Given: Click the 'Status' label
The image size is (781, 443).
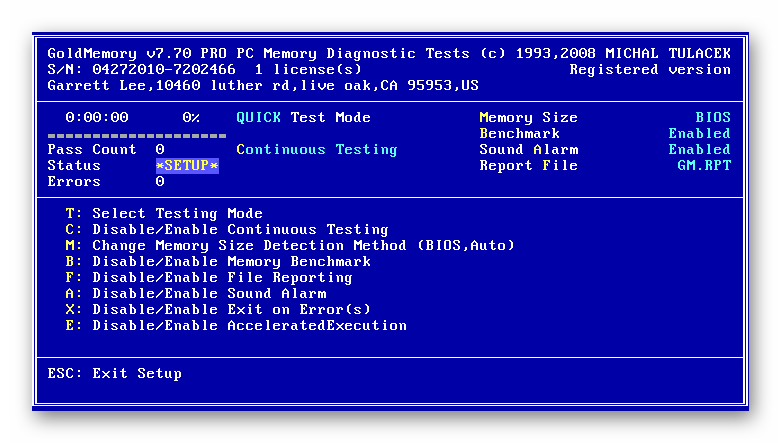Looking at the screenshot, I should click(x=74, y=165).
